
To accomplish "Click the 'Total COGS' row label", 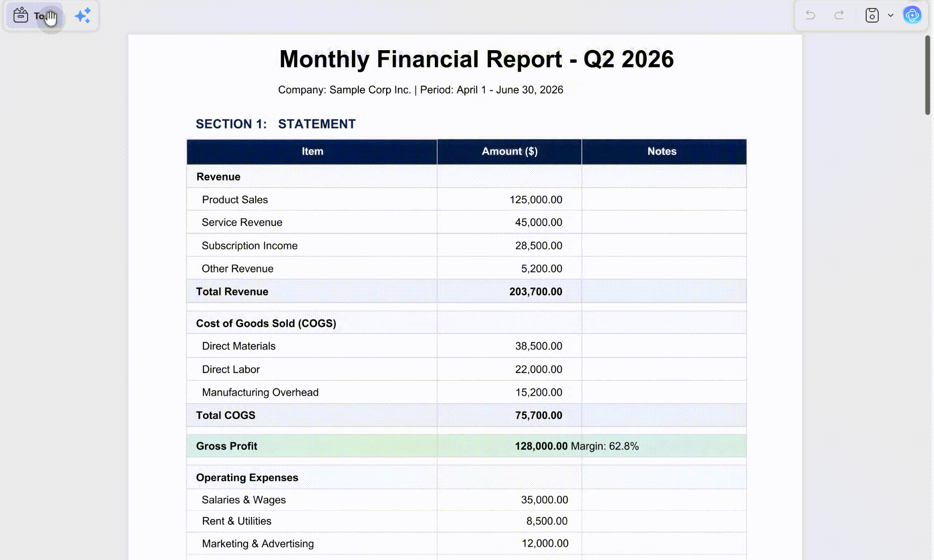I will click(x=225, y=415).
